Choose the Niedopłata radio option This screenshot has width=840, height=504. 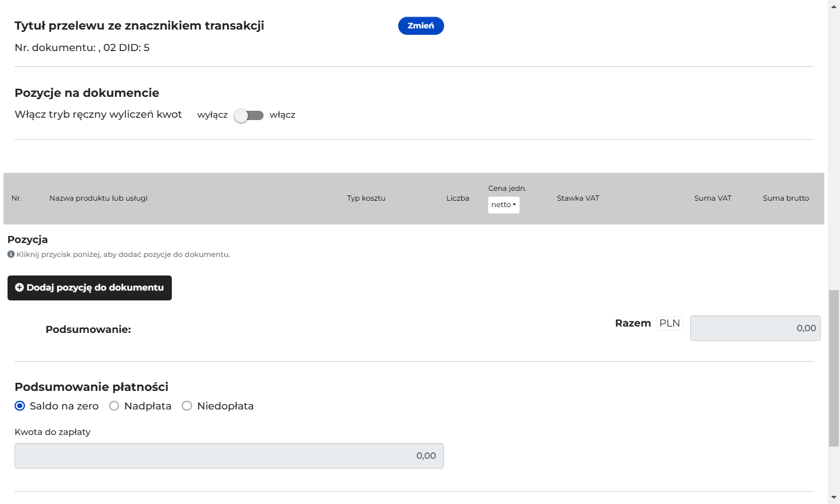(x=187, y=406)
